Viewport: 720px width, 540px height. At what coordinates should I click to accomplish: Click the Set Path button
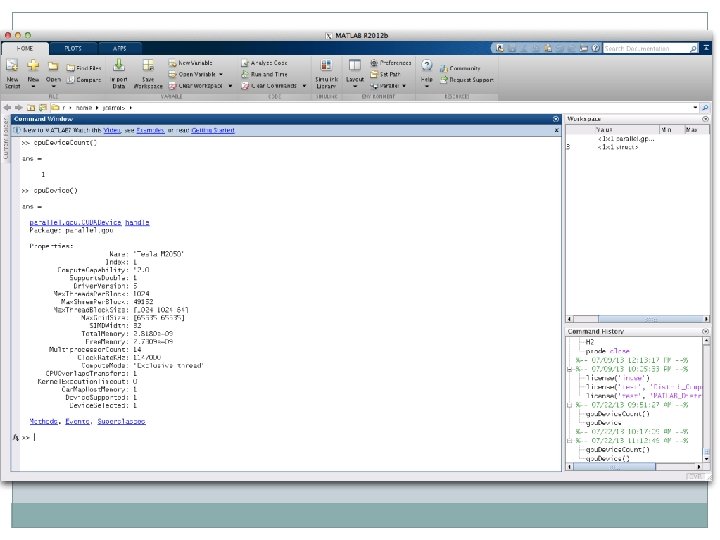385,74
